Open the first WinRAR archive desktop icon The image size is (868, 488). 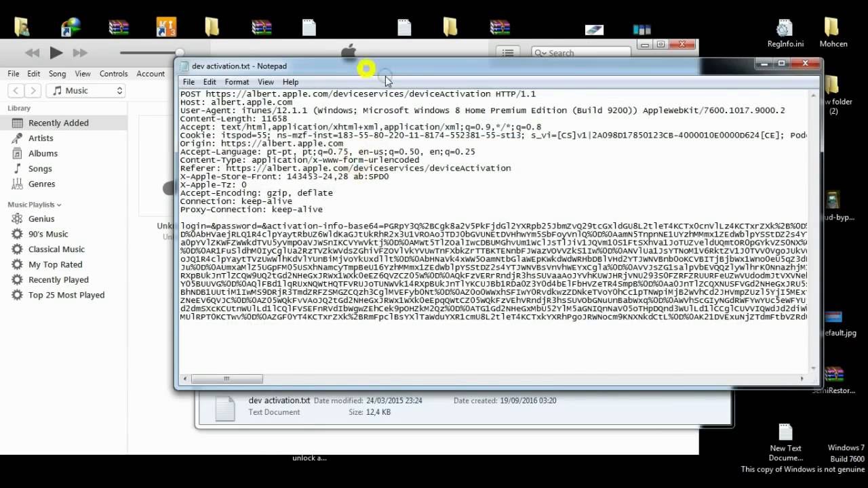tap(119, 27)
